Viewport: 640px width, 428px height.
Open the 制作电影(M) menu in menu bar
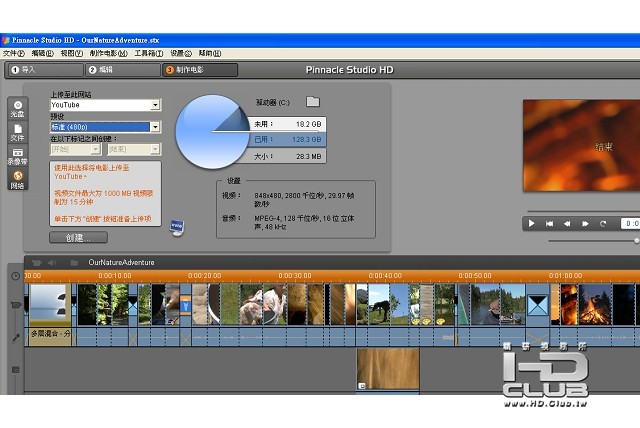pos(109,53)
